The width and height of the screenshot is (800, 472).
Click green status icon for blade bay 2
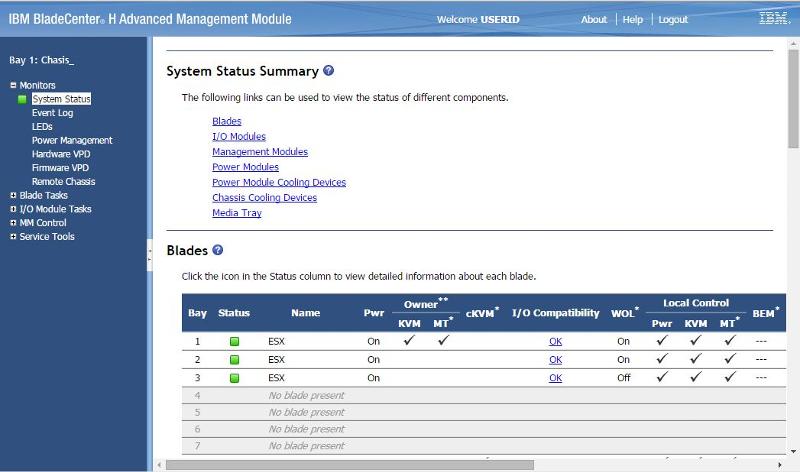[x=234, y=360]
